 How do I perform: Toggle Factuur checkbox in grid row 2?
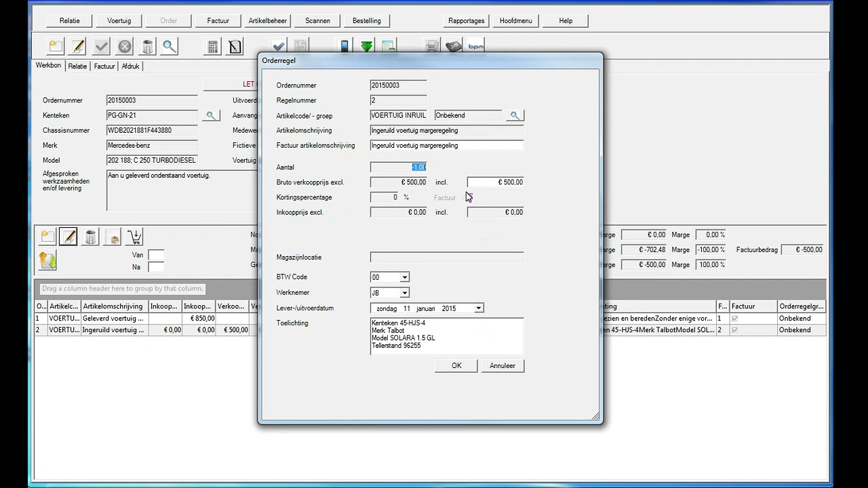click(x=734, y=330)
